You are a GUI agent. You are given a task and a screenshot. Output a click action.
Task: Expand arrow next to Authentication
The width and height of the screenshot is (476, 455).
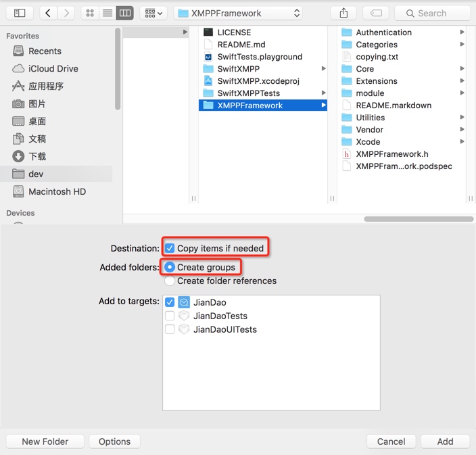462,32
